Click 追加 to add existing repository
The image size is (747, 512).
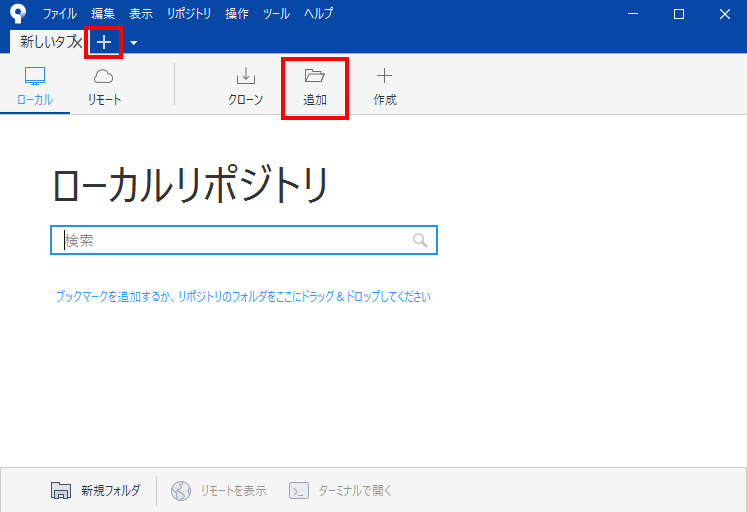tap(315, 87)
